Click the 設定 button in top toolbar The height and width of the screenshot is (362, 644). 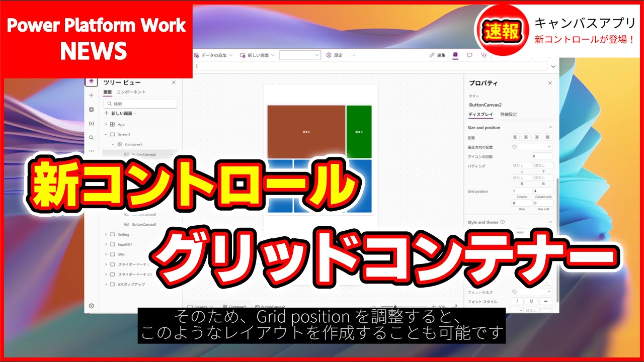pyautogui.click(x=334, y=55)
